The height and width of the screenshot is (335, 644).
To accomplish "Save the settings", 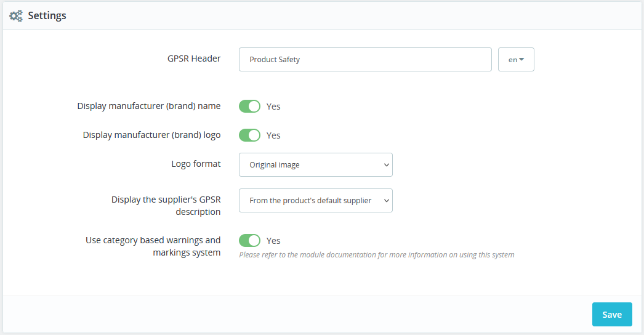I will [x=611, y=315].
